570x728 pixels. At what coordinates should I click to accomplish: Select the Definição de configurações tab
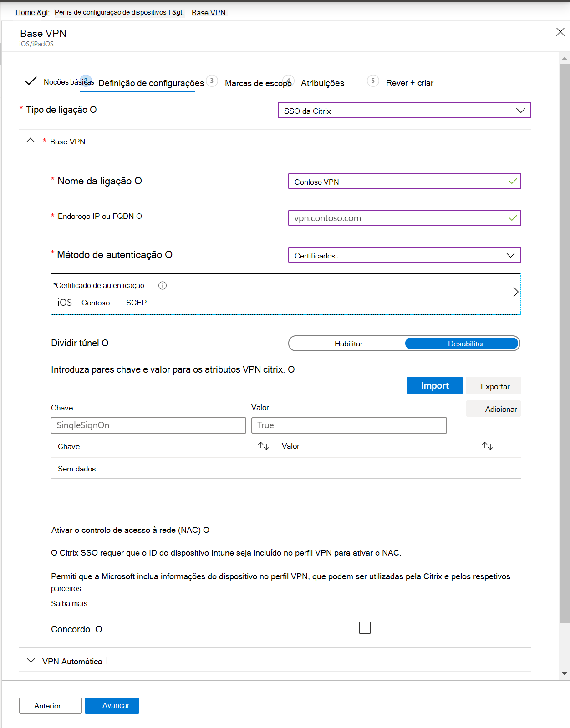click(151, 83)
